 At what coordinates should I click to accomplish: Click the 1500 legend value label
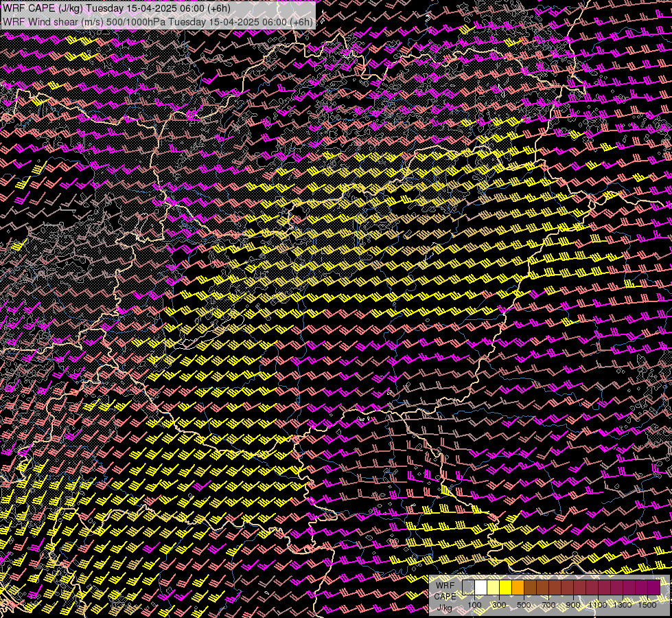tap(647, 605)
